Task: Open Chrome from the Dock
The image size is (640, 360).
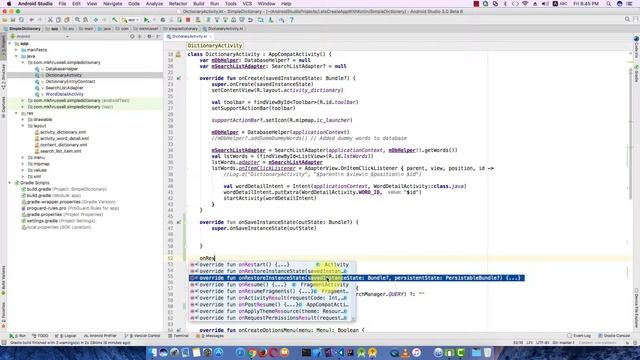Action: click(251, 352)
